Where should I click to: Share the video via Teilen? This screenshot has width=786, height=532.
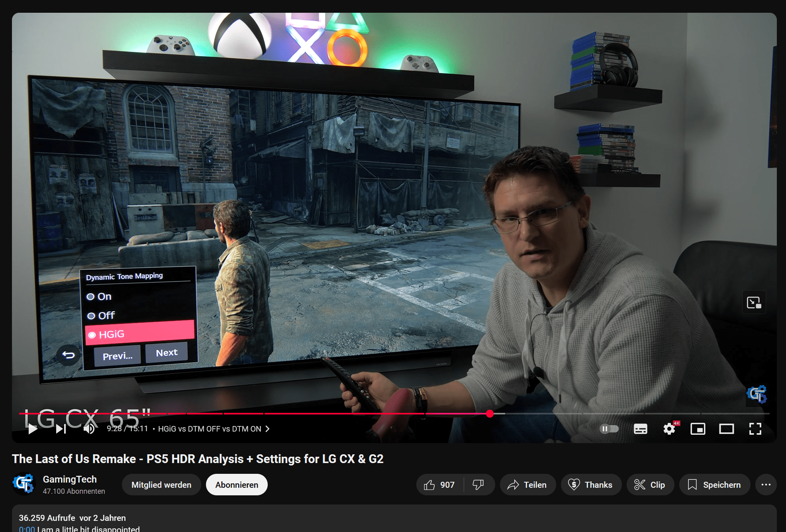(527, 485)
